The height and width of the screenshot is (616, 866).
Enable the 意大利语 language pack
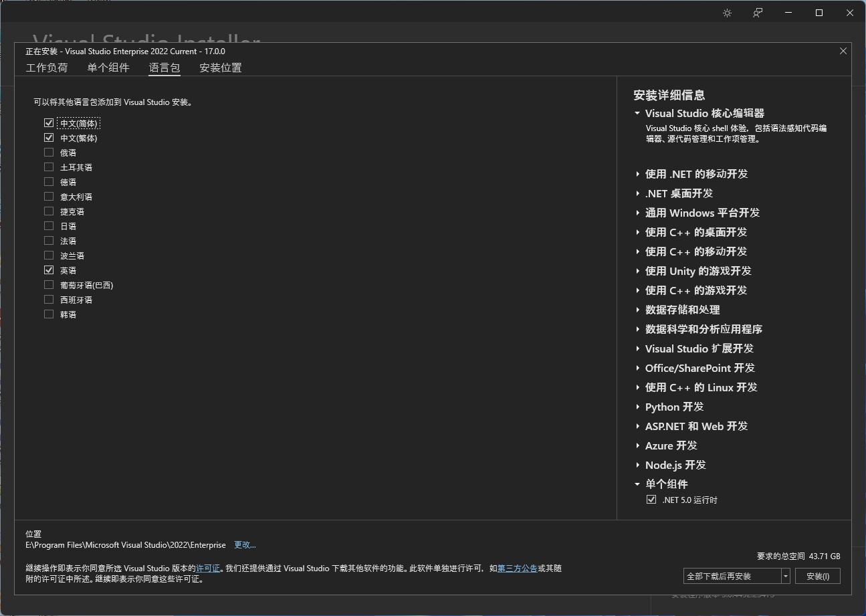tap(49, 197)
